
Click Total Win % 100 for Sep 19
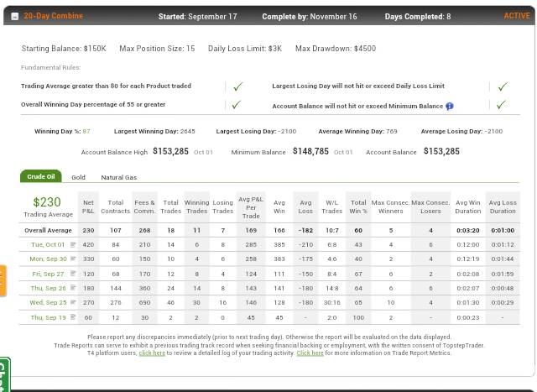[x=358, y=317]
